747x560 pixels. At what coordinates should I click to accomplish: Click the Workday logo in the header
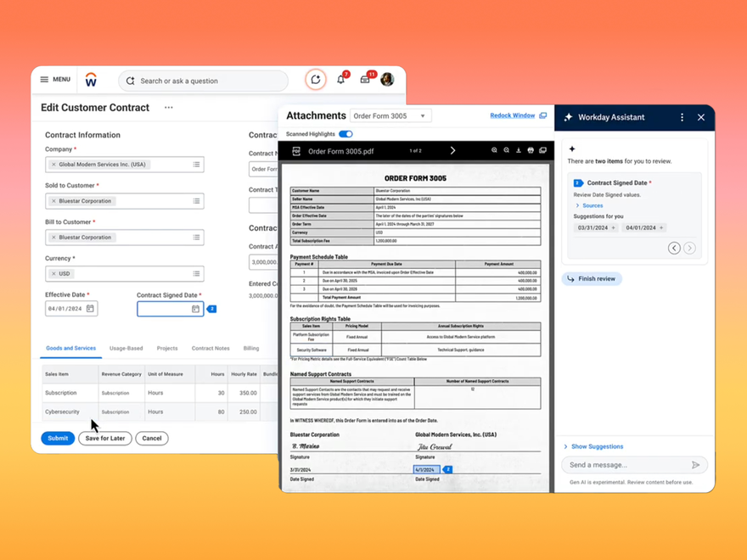(x=91, y=79)
